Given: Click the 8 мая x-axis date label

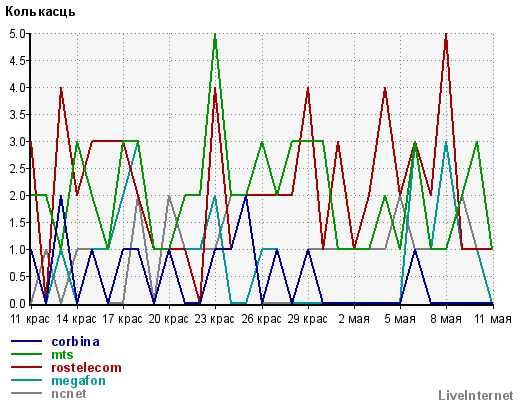Looking at the screenshot, I should [446, 319].
